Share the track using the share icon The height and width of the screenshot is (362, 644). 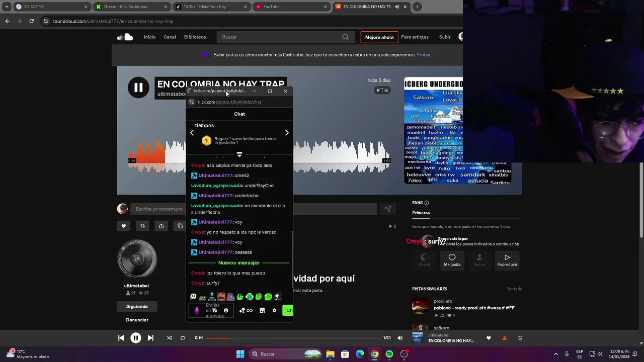pos(161,226)
